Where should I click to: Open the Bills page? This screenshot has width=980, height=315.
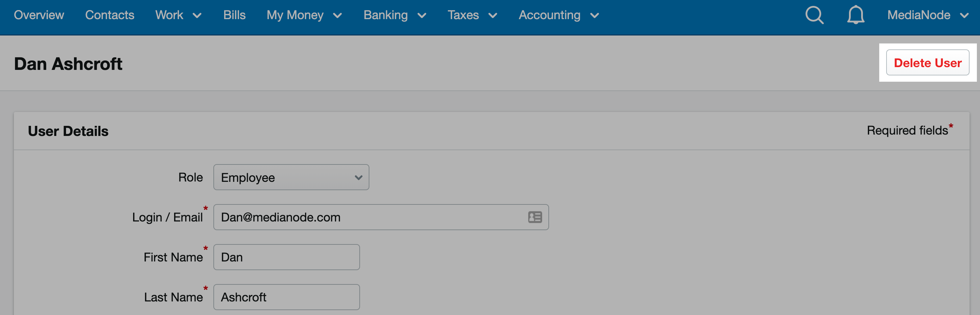pyautogui.click(x=234, y=15)
